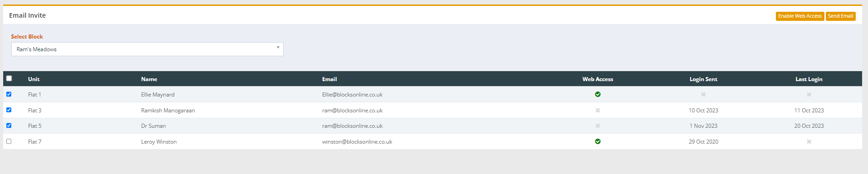Viewport: 868px width, 174px height.
Task: Click Web Access cross icon for Flat 5
Action: click(598, 126)
